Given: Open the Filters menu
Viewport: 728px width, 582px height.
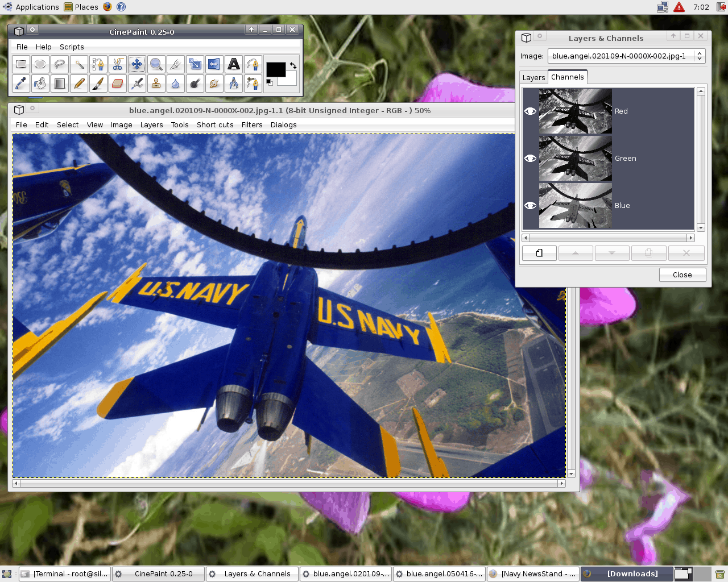Looking at the screenshot, I should pos(251,125).
